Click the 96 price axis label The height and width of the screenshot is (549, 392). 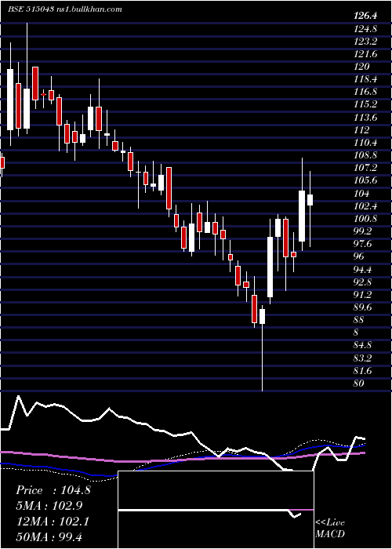coord(359,256)
